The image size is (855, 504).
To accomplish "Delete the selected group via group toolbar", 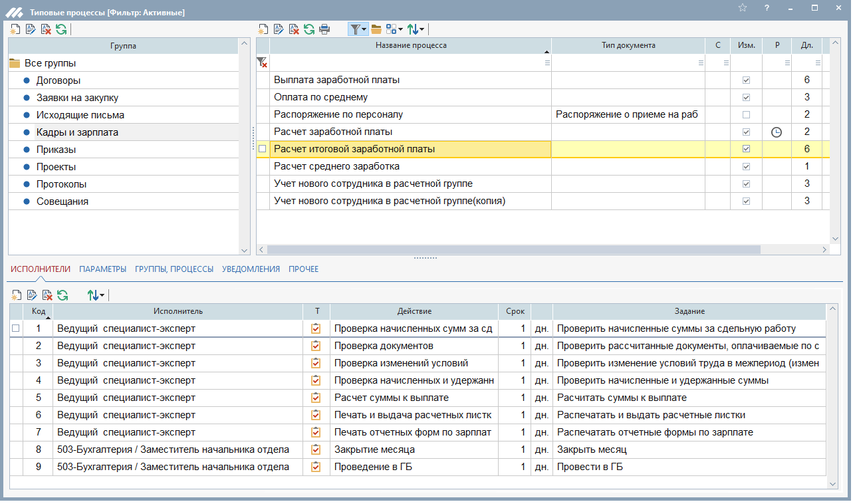I will click(x=46, y=29).
